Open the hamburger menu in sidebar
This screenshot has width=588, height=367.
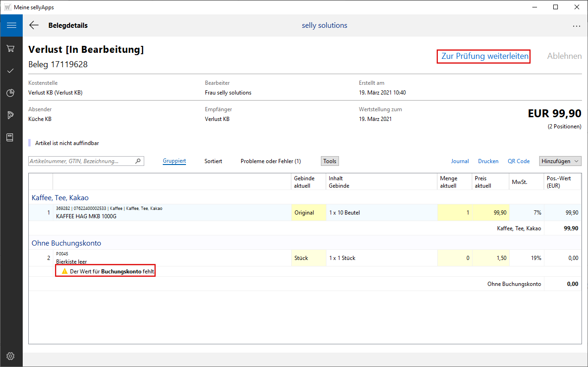click(11, 25)
